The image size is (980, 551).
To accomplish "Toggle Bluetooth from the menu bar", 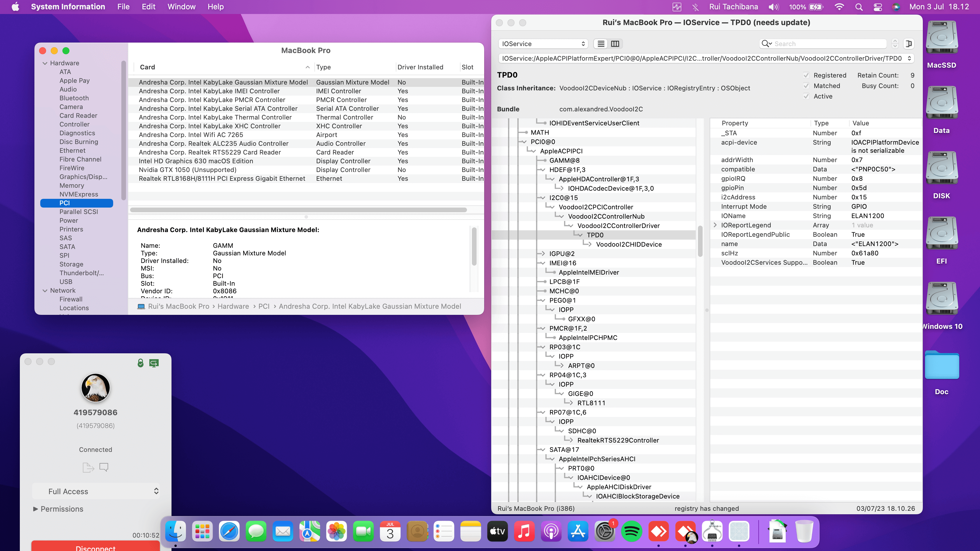I will (695, 7).
